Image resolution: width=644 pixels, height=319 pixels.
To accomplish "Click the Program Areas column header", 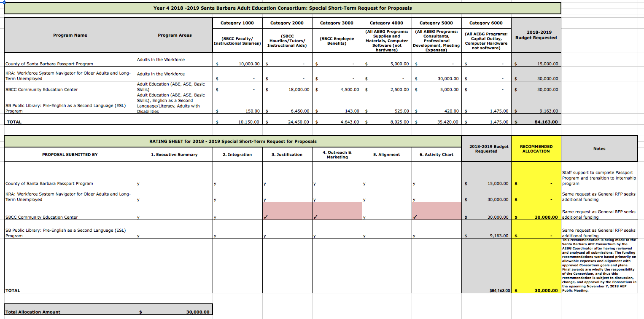I will 174,35.
